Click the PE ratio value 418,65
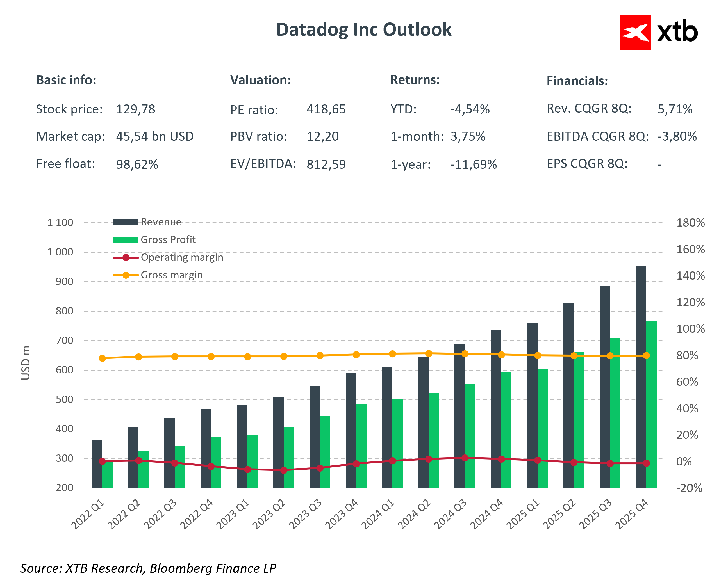 pos(326,109)
